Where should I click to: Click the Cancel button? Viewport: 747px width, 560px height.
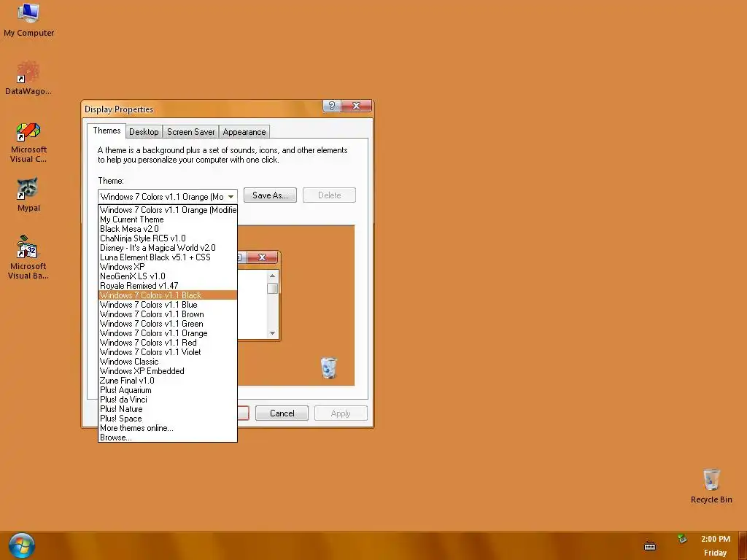point(282,413)
